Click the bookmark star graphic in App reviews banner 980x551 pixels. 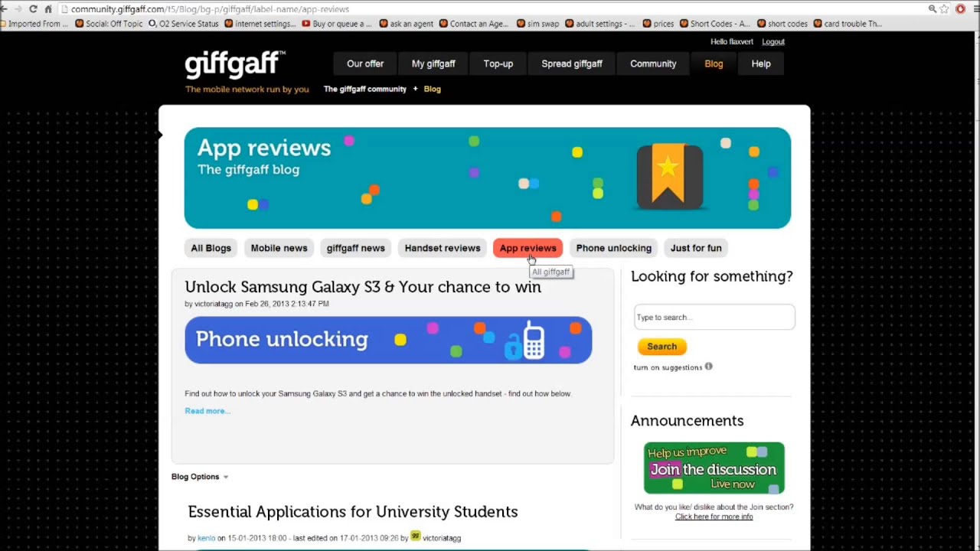click(x=669, y=177)
